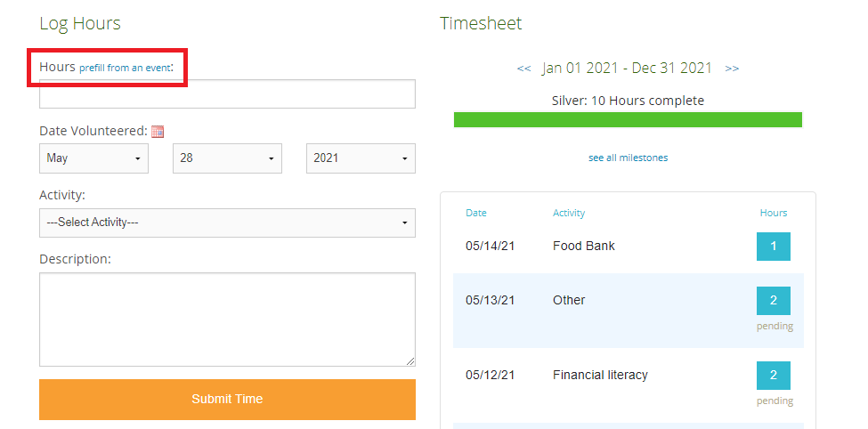Screen dimensions: 868x429
Task: Open the calendar date picker icon
Action: [x=158, y=131]
